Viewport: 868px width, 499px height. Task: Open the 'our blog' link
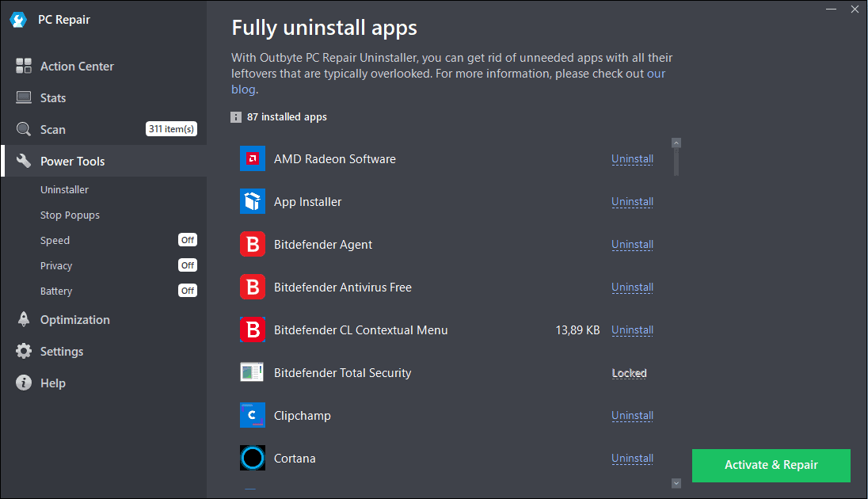[656, 74]
